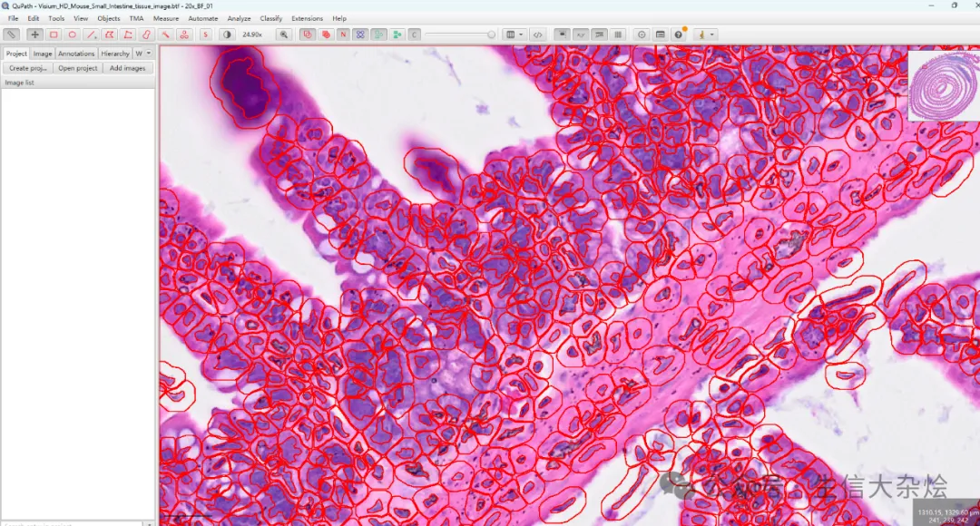Toggle the analysis pane icon
Image resolution: width=980 pixels, height=526 pixels.
click(11, 35)
